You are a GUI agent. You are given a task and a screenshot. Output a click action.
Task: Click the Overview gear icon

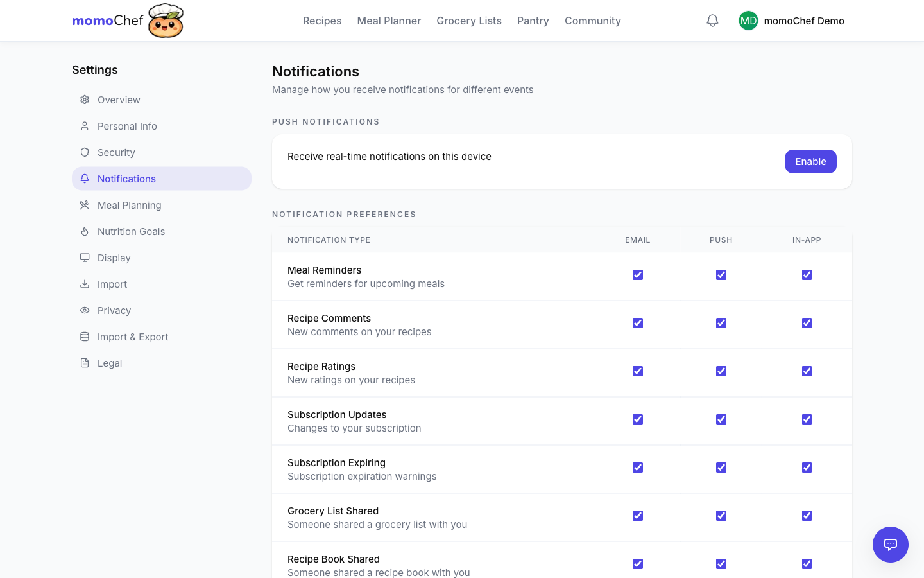(85, 100)
